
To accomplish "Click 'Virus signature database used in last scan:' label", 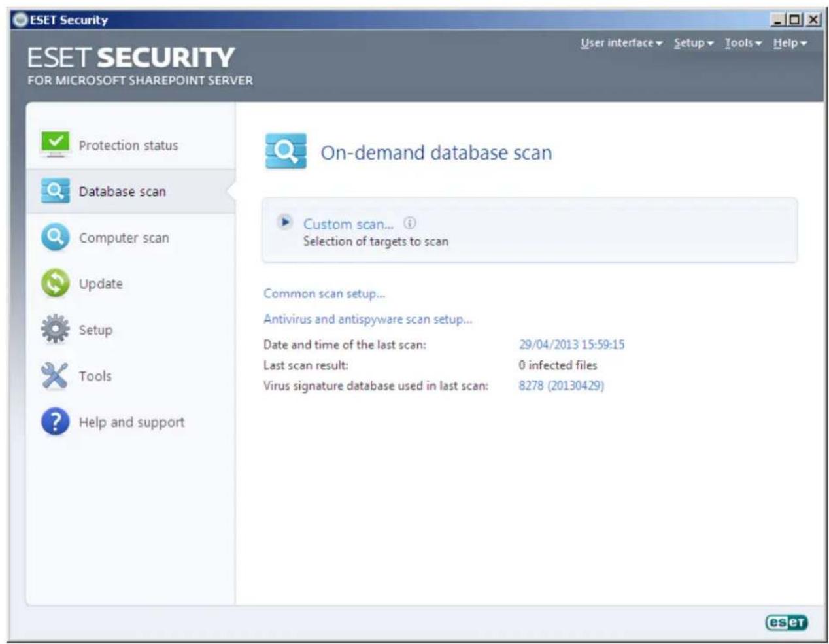I will tap(376, 386).
